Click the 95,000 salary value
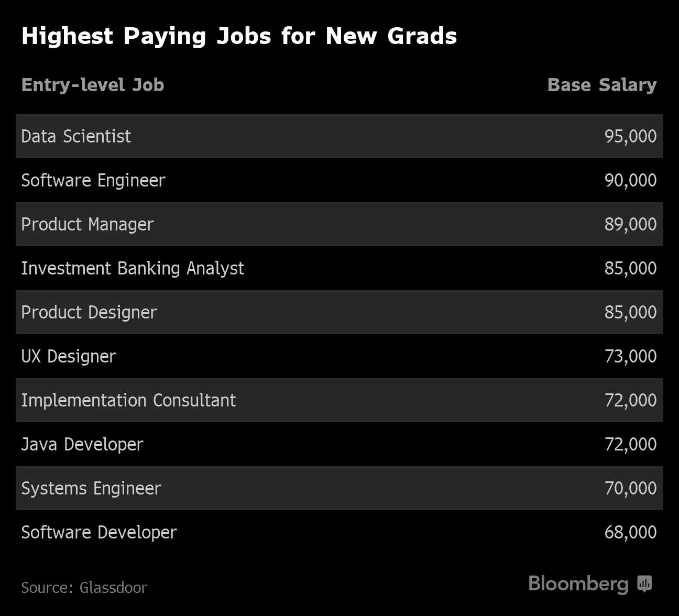The image size is (679, 616). point(630,136)
